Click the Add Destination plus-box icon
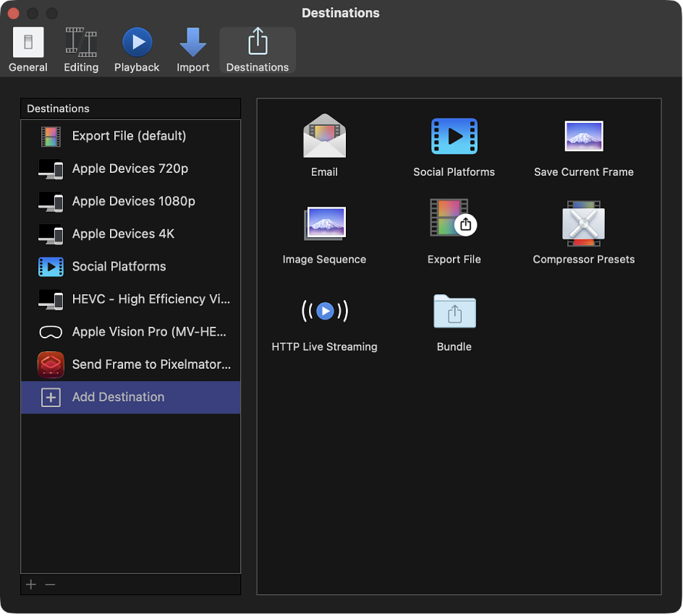 pyautogui.click(x=51, y=398)
